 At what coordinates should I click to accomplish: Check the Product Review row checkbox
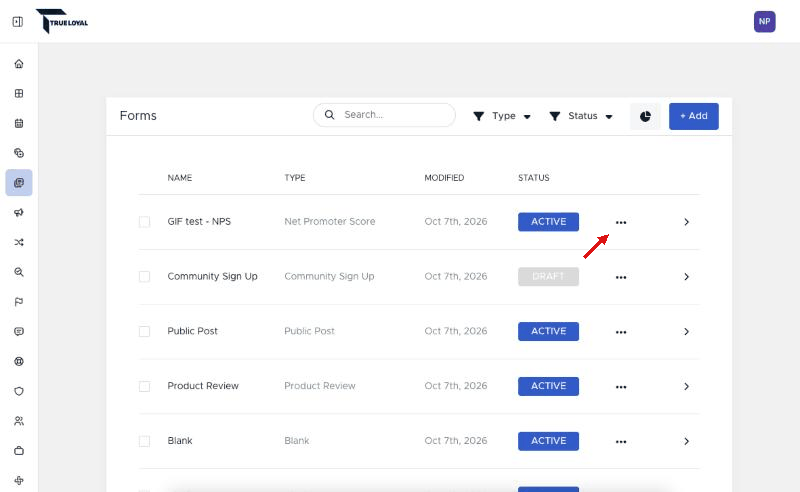pos(144,386)
